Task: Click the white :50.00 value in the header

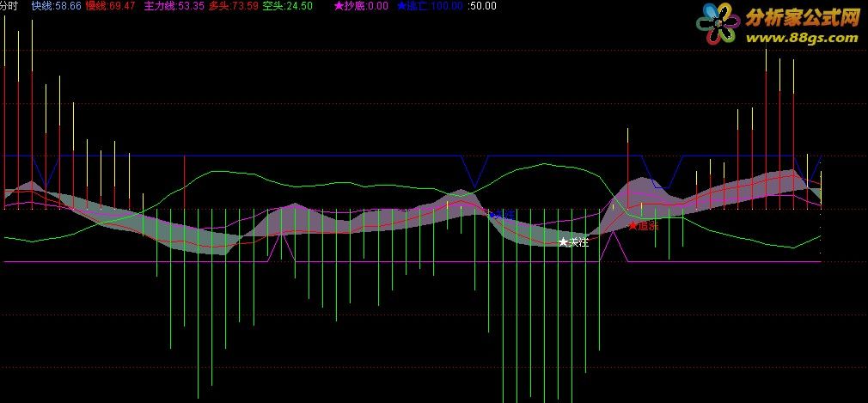Action: pyautogui.click(x=481, y=7)
